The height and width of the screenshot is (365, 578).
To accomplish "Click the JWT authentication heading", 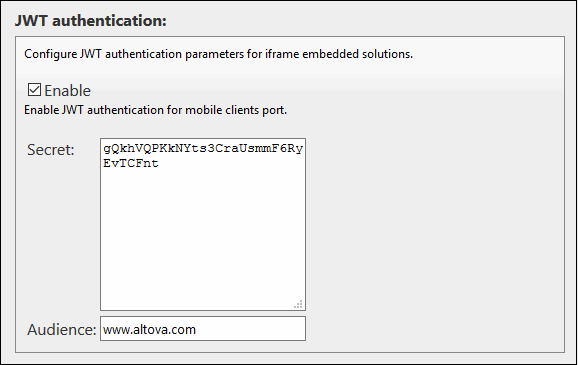I will 91,21.
